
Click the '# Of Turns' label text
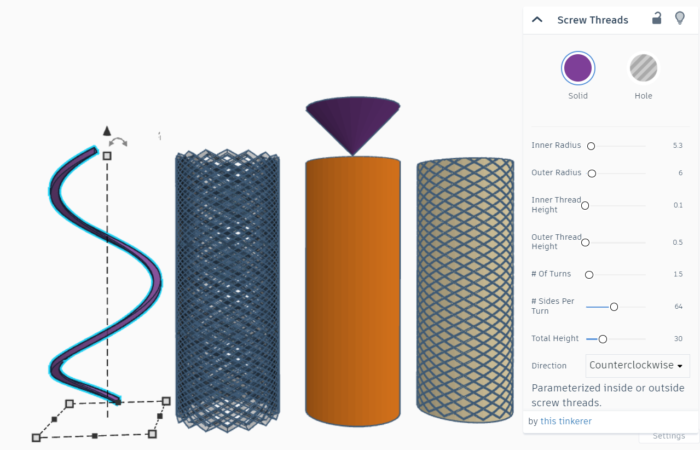(551, 274)
